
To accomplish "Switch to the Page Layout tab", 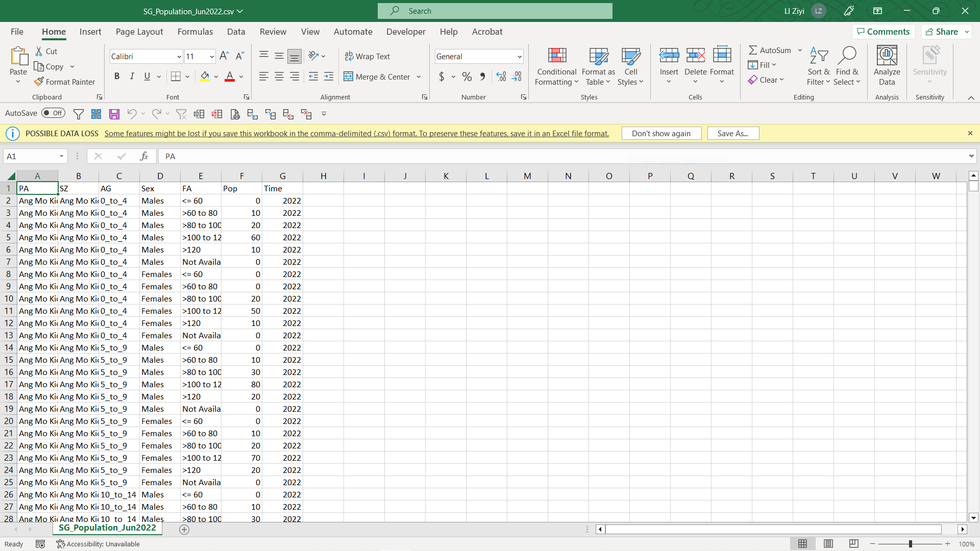I will pyautogui.click(x=139, y=32).
